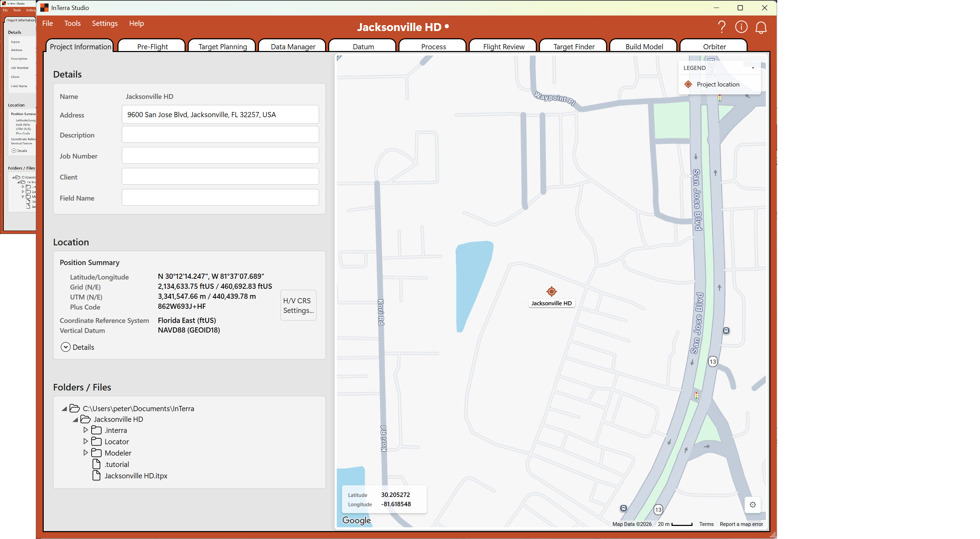Open the notifications bell icon
Screen dimensions: 980x539
click(761, 27)
